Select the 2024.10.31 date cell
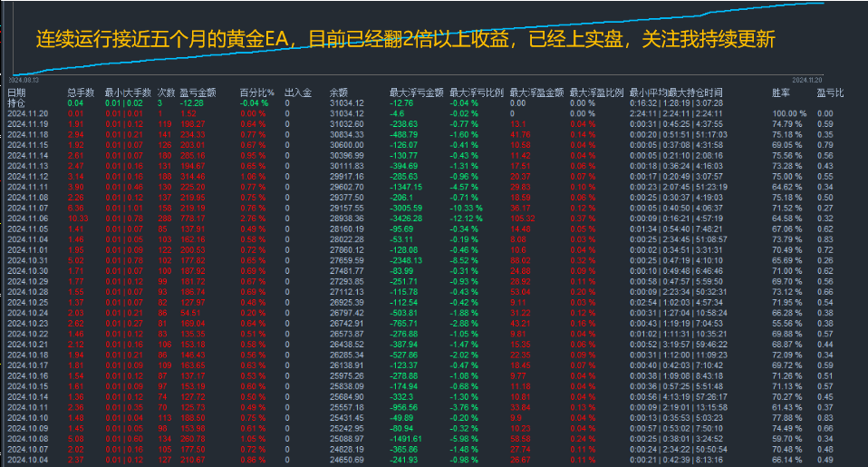 (28, 260)
